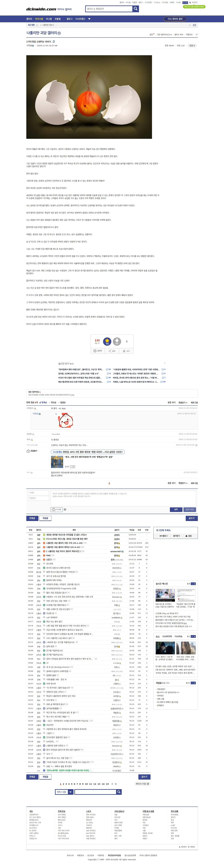Click MY갤로그 in login box
The width and height of the screenshot is (224, 868).
164,536
